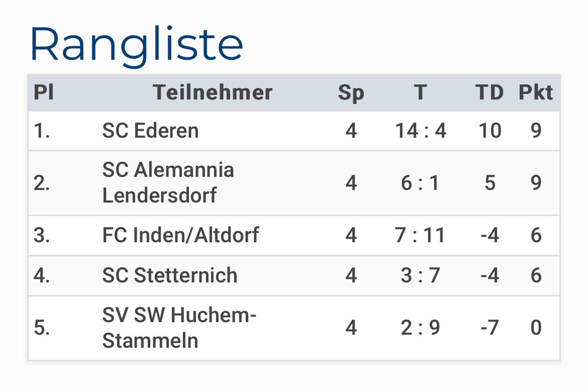Open the SC Ederen team entry
This screenshot has height=392, width=588.
150,131
